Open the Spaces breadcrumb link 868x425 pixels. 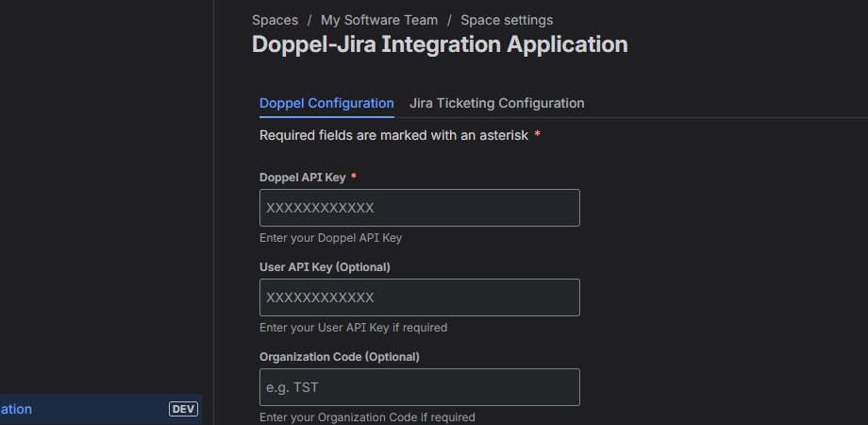coord(275,21)
